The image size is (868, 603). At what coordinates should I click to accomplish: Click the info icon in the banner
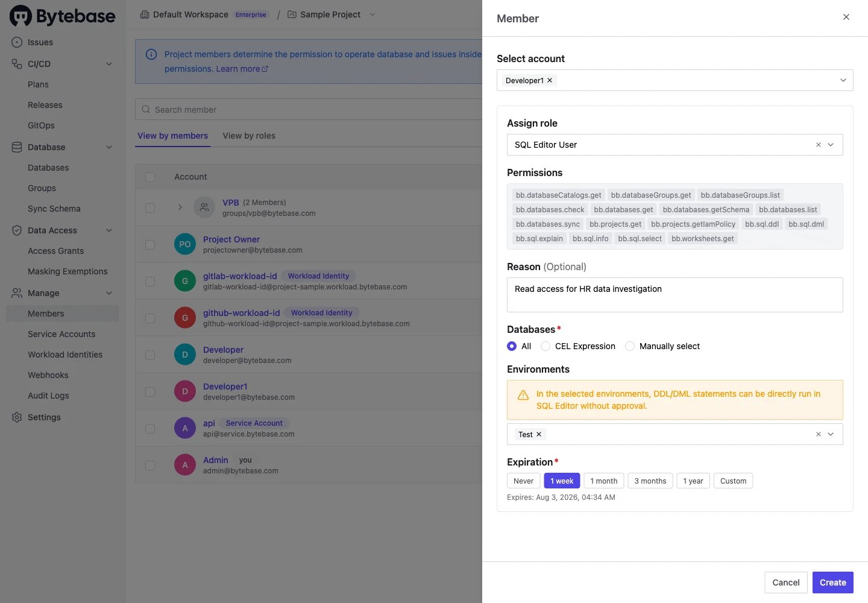click(151, 54)
